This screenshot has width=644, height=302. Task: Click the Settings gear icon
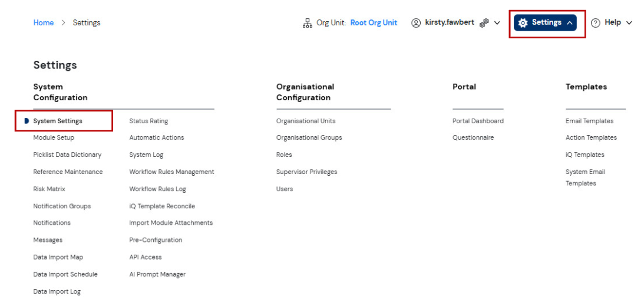click(523, 23)
